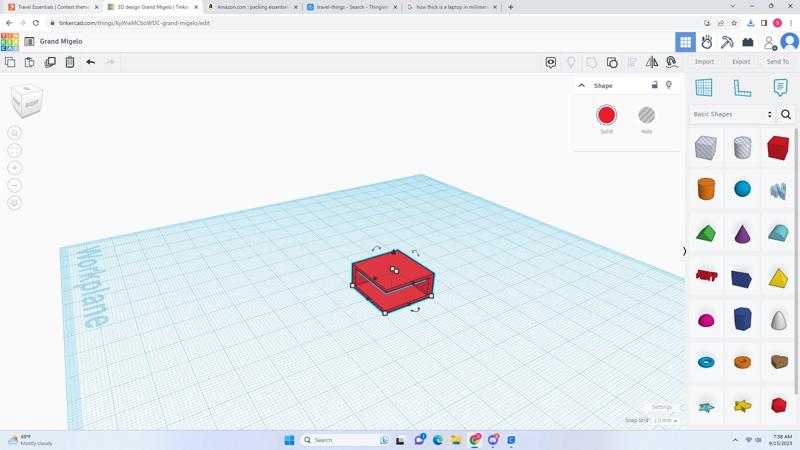Image resolution: width=800 pixels, height=450 pixels.
Task: Click the Zoom in view button
Action: 14,168
